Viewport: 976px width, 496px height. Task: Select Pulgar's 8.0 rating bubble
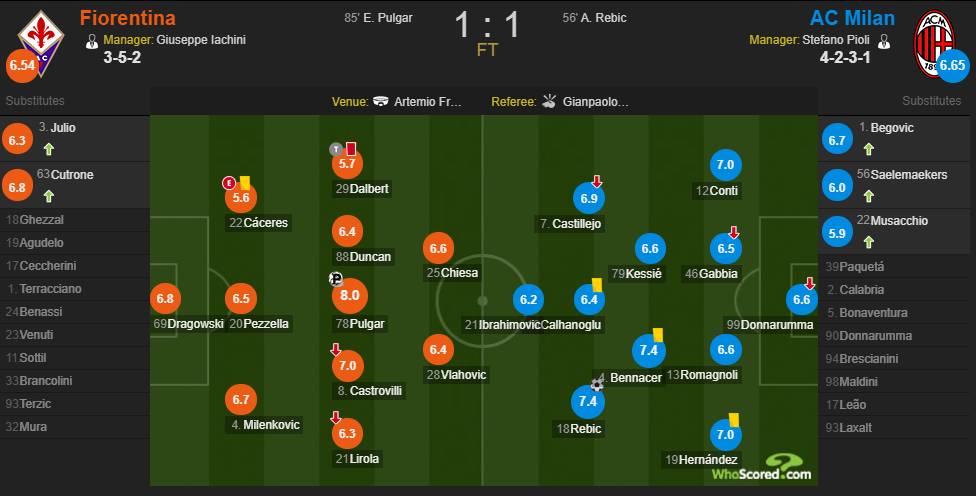(348, 297)
